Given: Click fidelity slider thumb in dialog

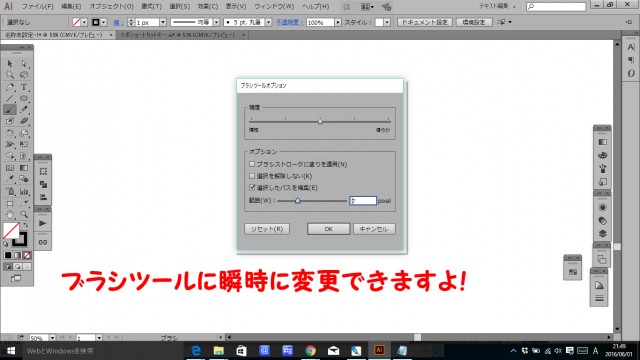Looking at the screenshot, I should (x=320, y=121).
